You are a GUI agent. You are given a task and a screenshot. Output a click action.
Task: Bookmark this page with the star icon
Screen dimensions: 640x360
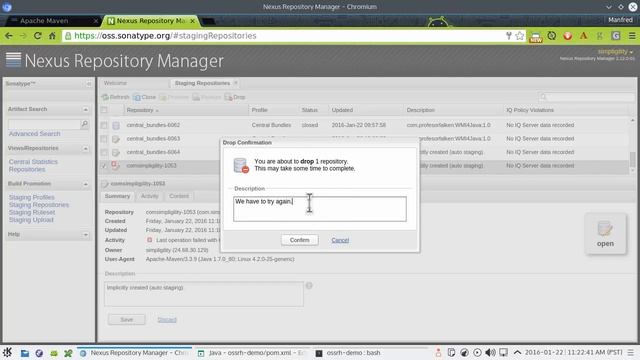[x=520, y=36]
